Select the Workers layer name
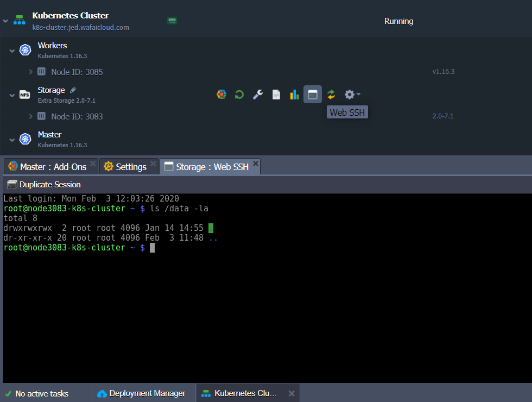The height and width of the screenshot is (402, 532). point(52,46)
